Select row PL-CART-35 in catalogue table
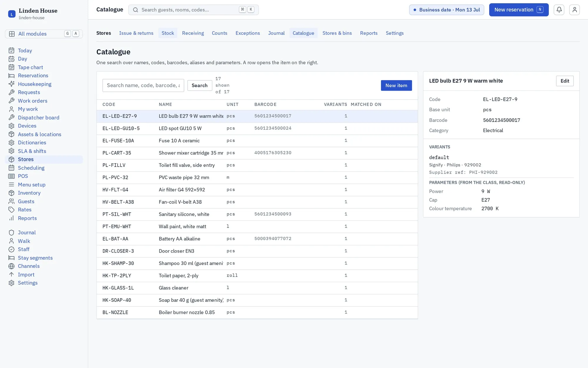588x368 pixels. point(257,153)
